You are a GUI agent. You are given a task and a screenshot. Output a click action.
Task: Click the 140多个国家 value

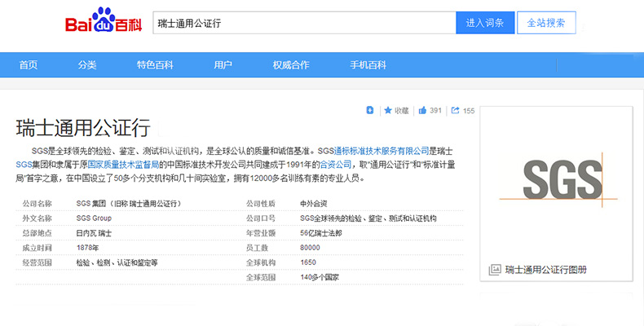(320, 278)
